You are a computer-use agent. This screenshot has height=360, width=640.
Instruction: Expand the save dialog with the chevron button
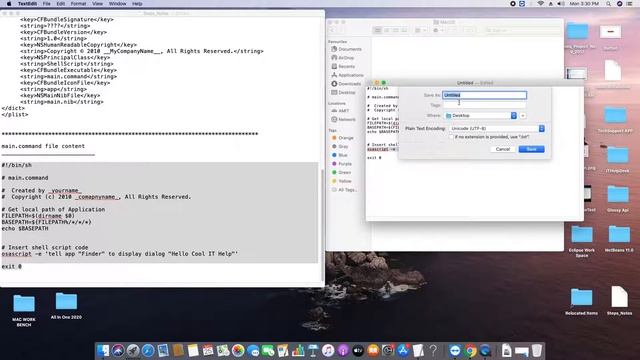click(x=523, y=116)
